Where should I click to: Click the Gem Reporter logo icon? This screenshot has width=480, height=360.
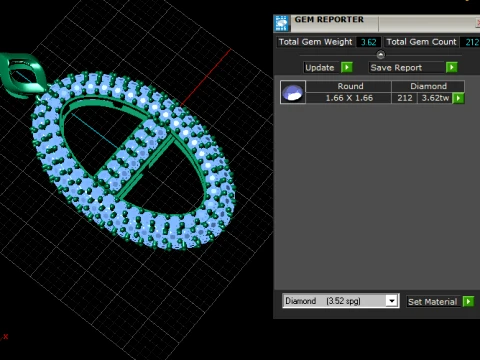pyautogui.click(x=282, y=23)
